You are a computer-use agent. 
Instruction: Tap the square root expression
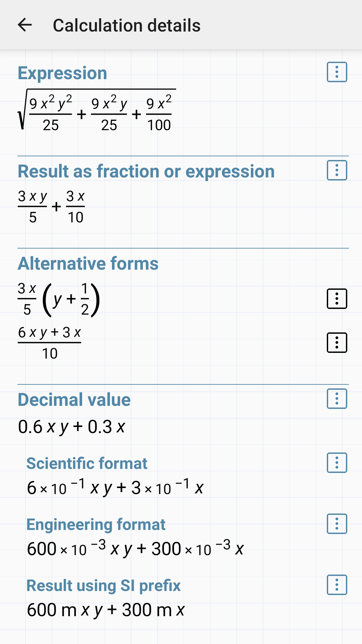tap(97, 111)
